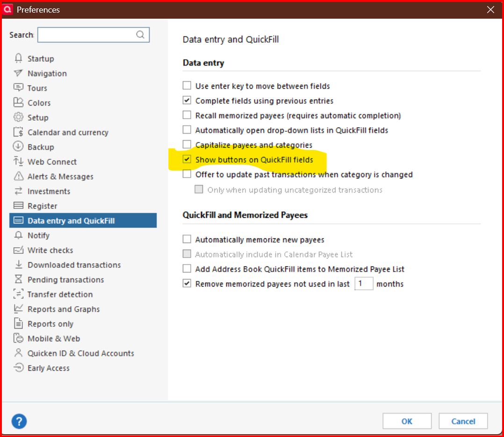
Task: Open Quicken ID & Cloud Accounts
Action: click(x=81, y=353)
